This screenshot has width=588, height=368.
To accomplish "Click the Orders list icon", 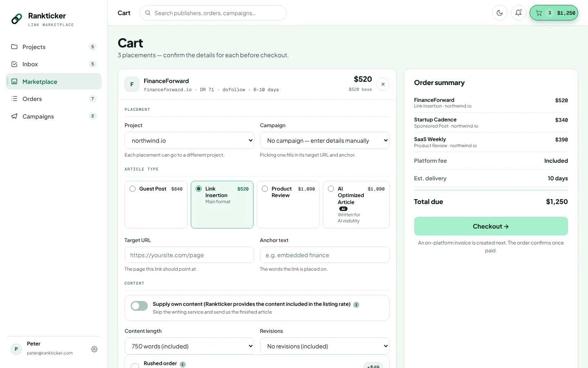I will [14, 99].
